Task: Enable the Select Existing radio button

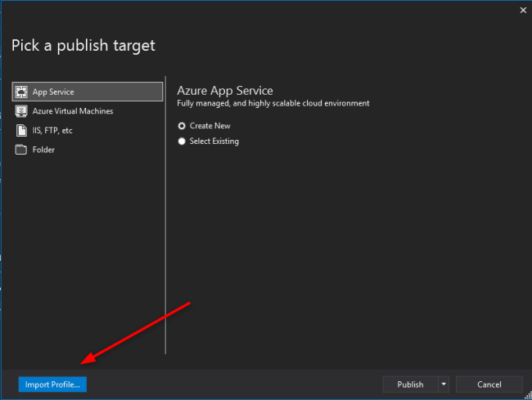Action: point(182,142)
